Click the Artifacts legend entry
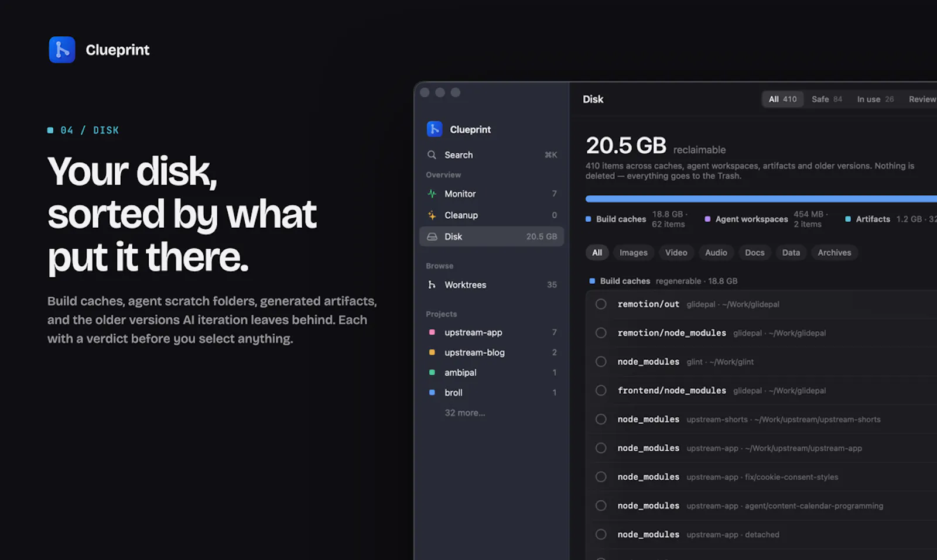The image size is (937, 560). 890,219
